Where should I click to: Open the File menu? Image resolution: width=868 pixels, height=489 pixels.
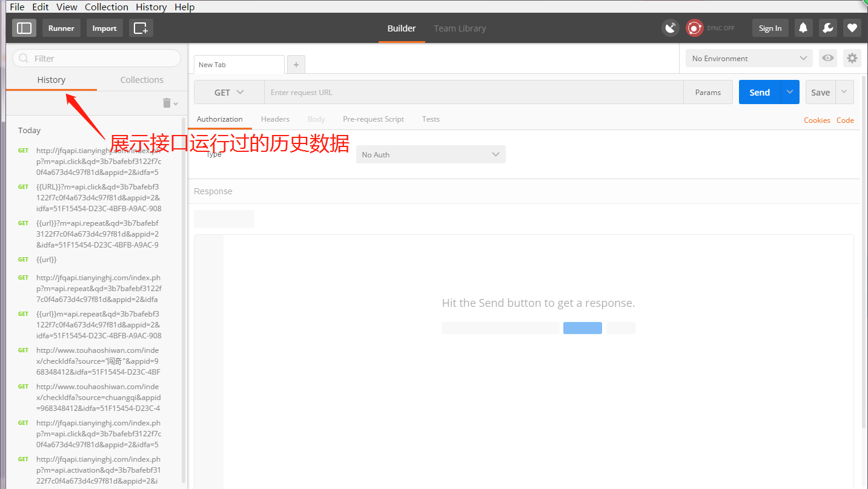pyautogui.click(x=17, y=7)
